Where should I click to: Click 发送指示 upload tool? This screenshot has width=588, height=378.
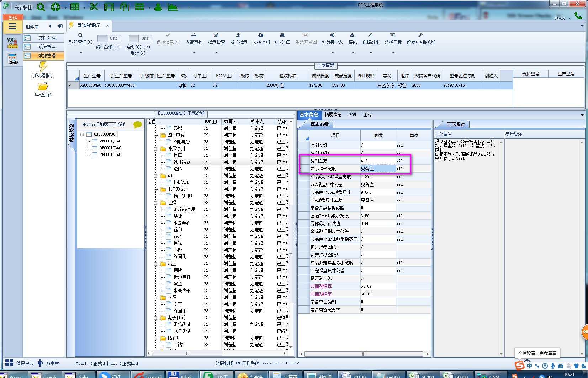[239, 39]
